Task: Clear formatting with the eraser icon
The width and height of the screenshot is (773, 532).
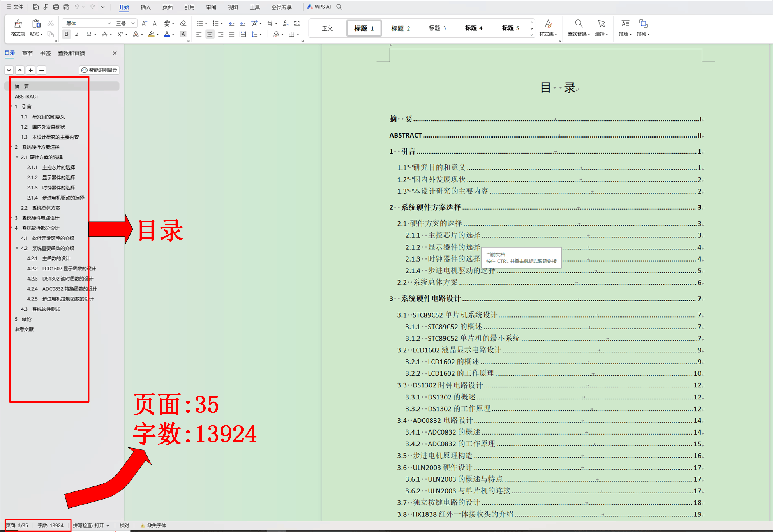Action: pos(183,23)
